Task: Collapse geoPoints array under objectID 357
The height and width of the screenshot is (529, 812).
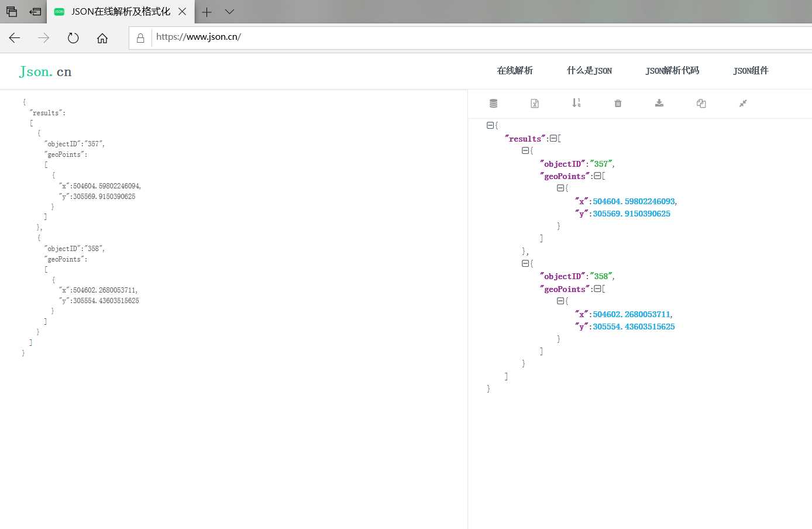Action: pos(597,176)
